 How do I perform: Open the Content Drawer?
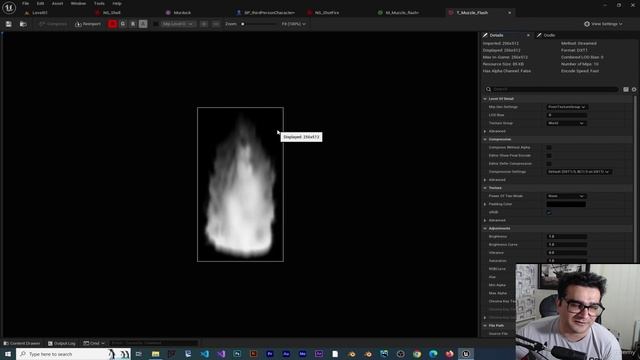tap(22, 343)
